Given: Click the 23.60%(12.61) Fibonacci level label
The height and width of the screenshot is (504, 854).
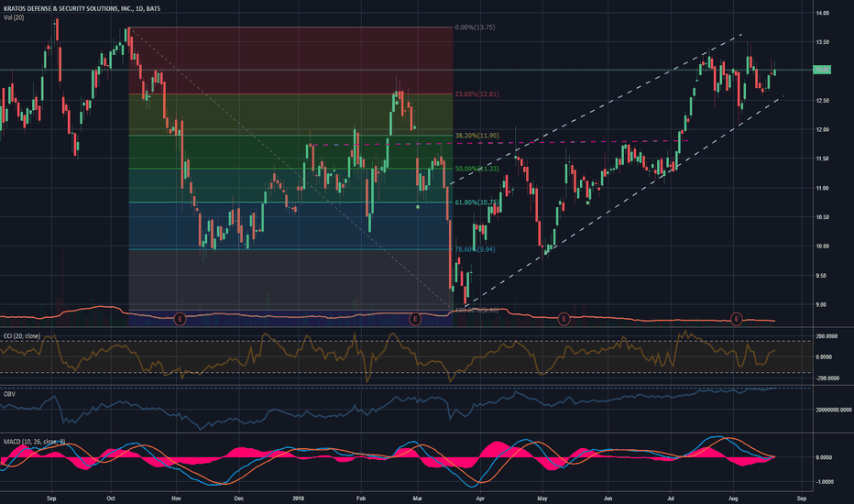Looking at the screenshot, I should click(x=476, y=94).
